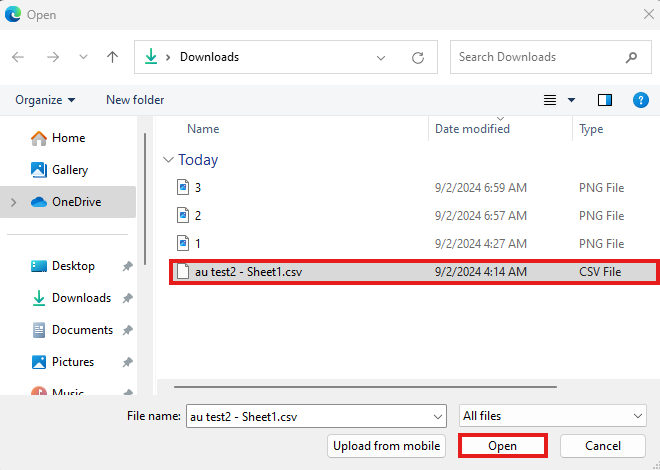This screenshot has height=470, width=660.
Task: Click the 9/2/2024 6:59 AM date cell
Action: [481, 188]
